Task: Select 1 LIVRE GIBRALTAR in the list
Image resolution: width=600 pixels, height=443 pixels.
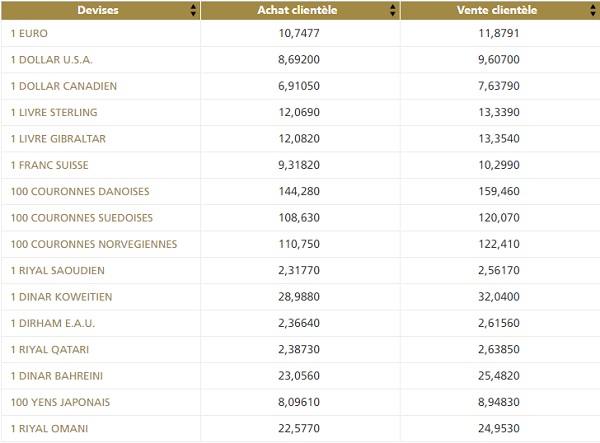Action: pos(57,139)
